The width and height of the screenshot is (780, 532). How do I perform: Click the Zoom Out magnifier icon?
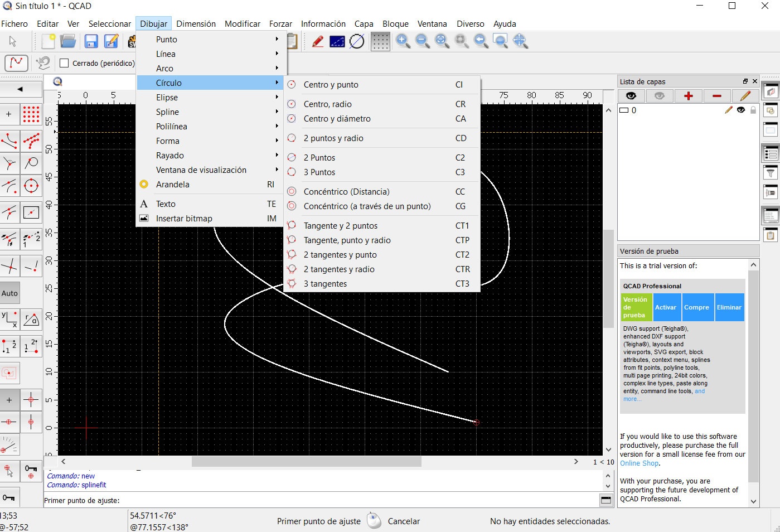(x=422, y=41)
